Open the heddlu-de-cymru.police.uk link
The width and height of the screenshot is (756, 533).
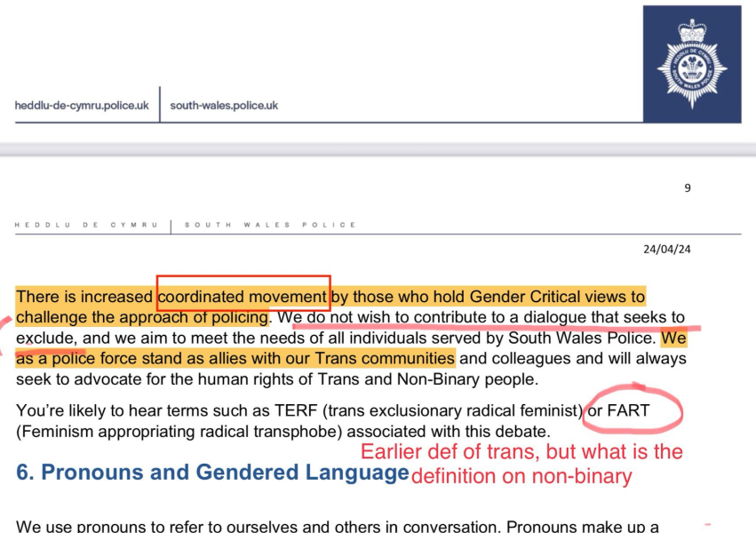(x=80, y=104)
